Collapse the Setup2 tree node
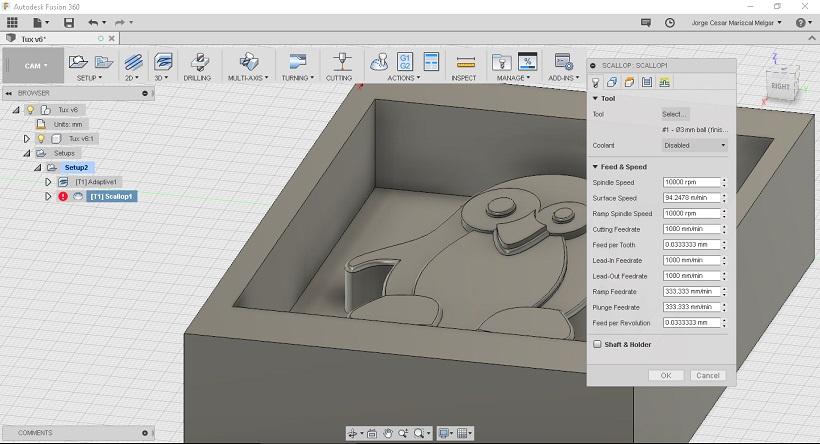820x444 pixels. click(x=37, y=168)
